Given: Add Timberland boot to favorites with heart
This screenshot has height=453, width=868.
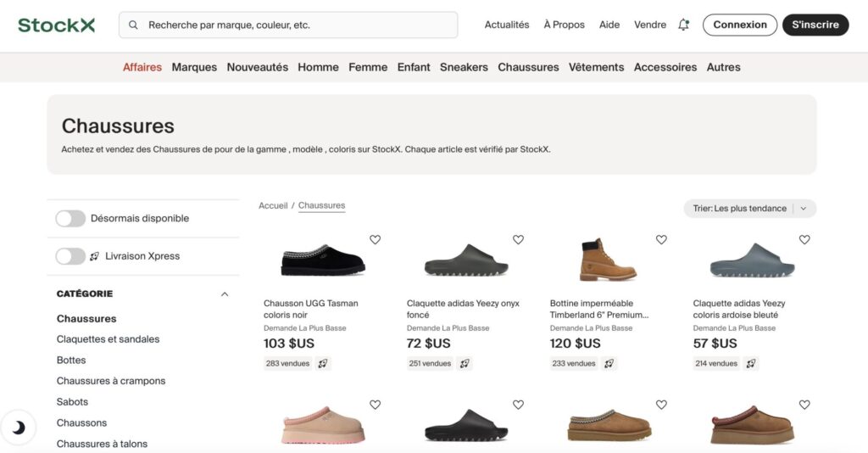Looking at the screenshot, I should click(661, 239).
